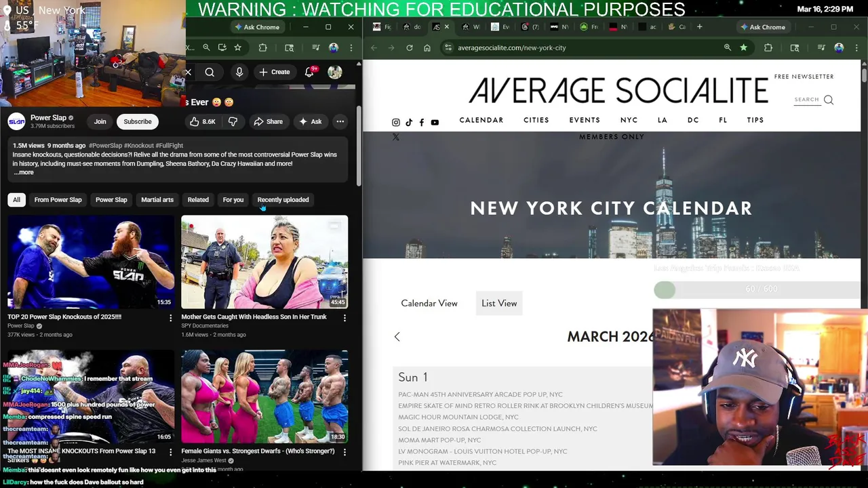Open Chrome three-dot menu in right window
Screen dimensions: 868x488
point(856,47)
